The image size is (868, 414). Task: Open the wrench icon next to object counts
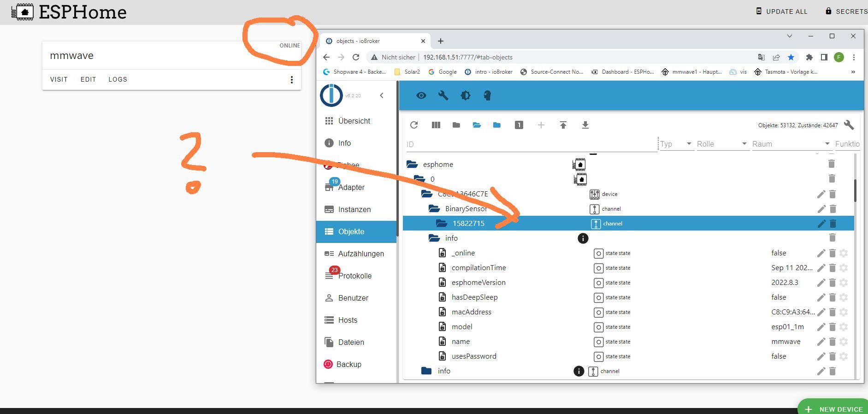[x=849, y=125]
